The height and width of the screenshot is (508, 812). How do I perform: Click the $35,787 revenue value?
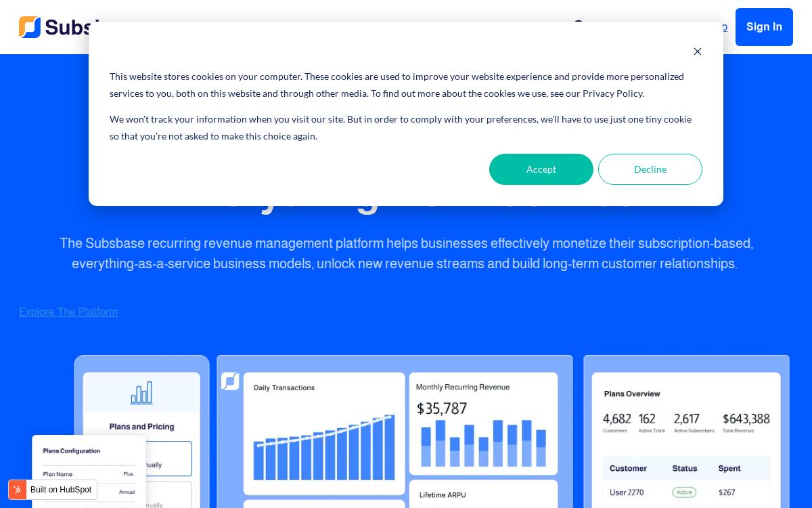442,408
